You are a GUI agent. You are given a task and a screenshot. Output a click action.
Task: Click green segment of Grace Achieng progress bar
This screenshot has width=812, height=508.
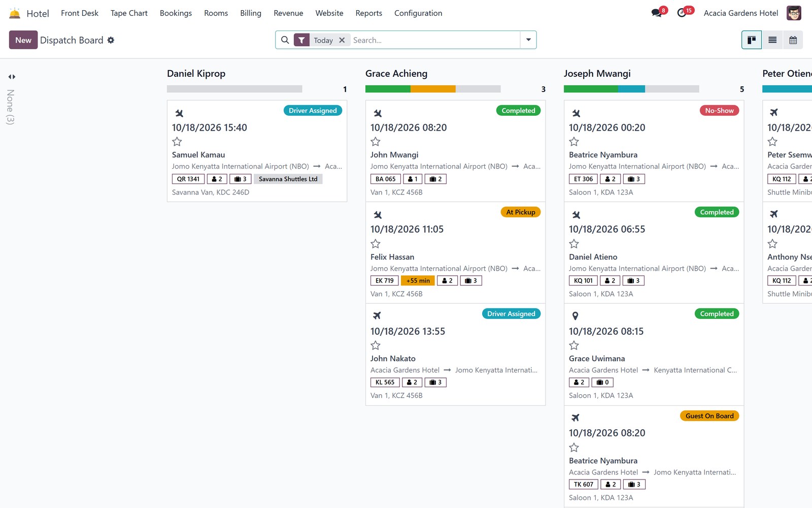(x=388, y=89)
